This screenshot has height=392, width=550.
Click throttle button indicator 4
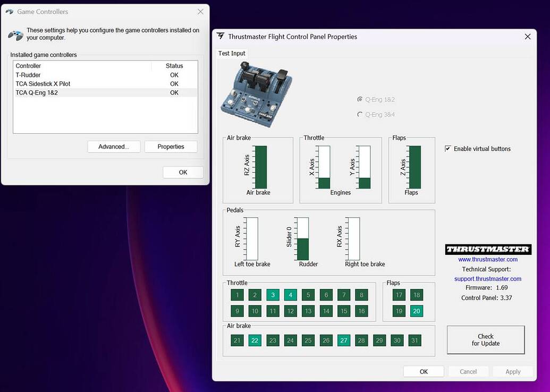(291, 295)
